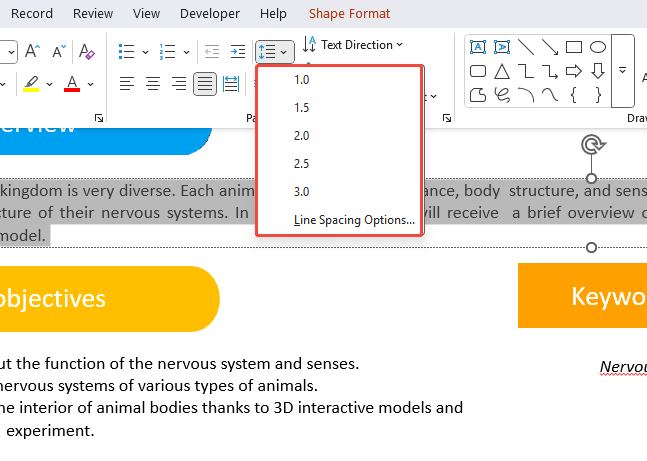Click the distributed text alignment icon
This screenshot has width=647, height=461.
coord(231,84)
